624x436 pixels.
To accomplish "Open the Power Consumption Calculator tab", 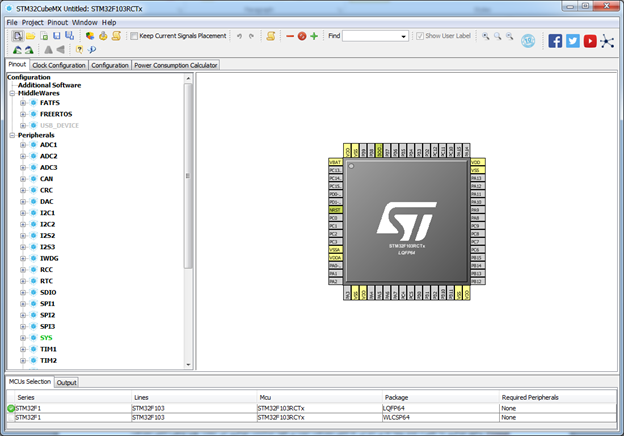I will point(176,65).
